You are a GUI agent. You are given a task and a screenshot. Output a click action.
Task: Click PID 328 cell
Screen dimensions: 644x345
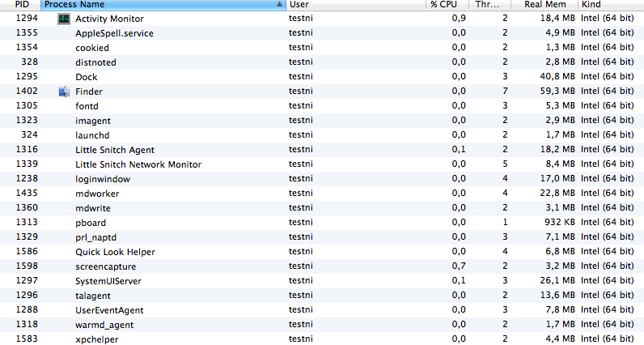pos(29,62)
